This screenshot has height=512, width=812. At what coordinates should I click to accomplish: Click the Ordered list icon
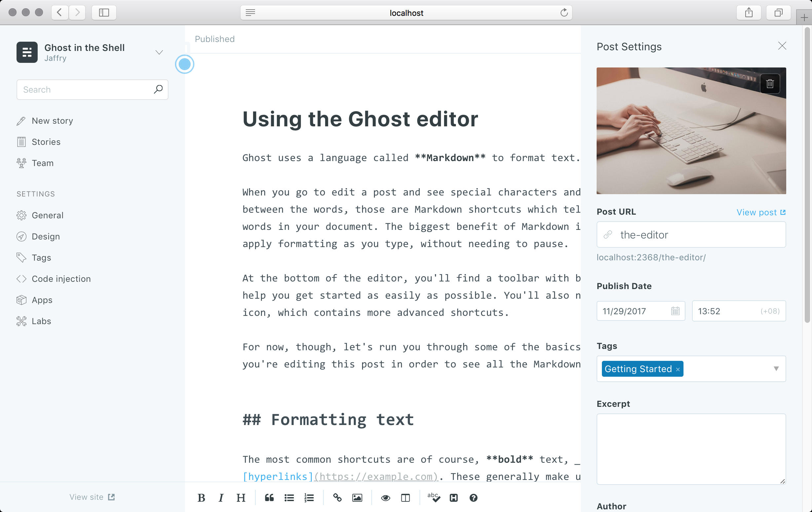(x=309, y=497)
